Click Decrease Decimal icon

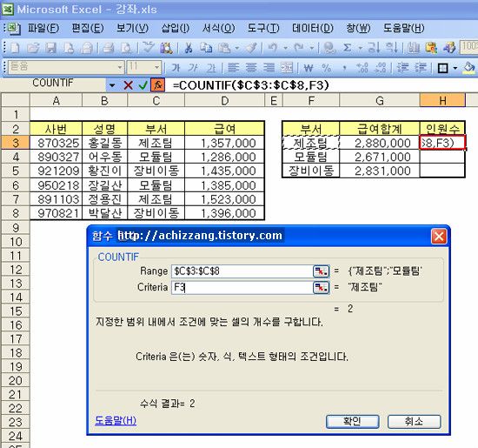click(x=380, y=68)
